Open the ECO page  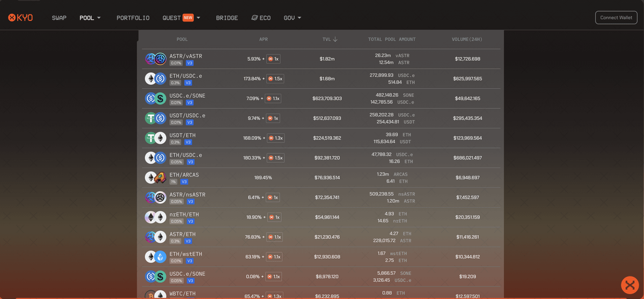point(261,18)
